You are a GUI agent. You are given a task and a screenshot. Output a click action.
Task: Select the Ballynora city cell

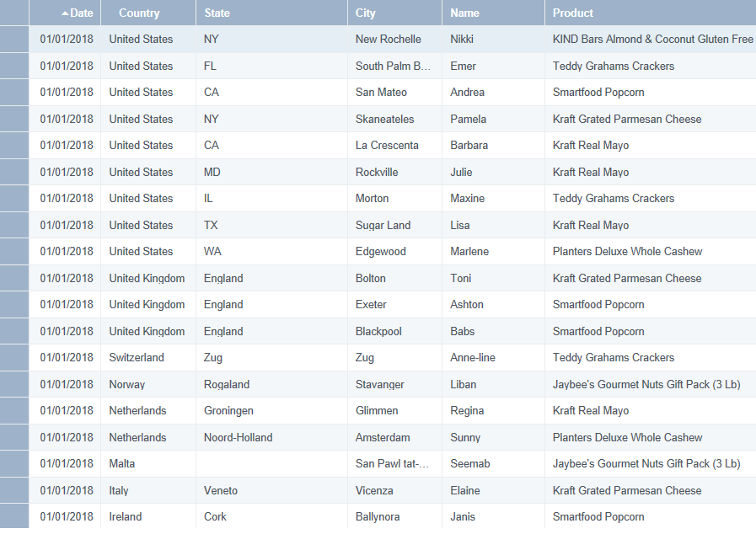[x=395, y=516]
